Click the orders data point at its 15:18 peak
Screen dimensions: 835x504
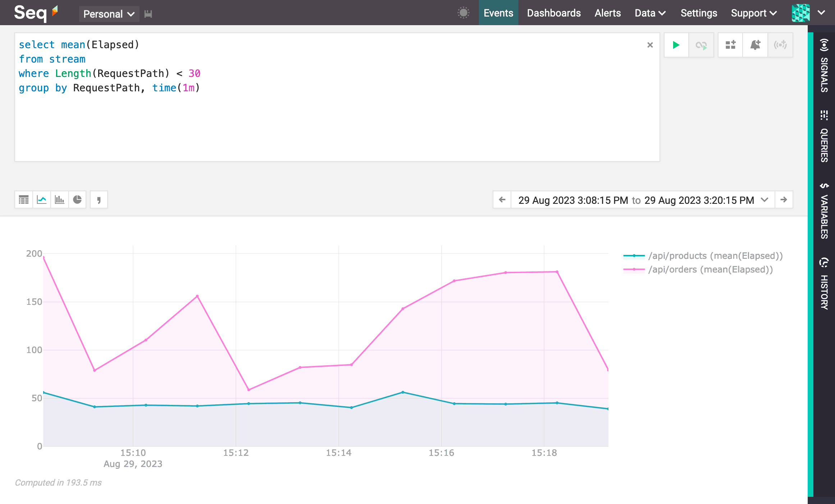pos(557,272)
